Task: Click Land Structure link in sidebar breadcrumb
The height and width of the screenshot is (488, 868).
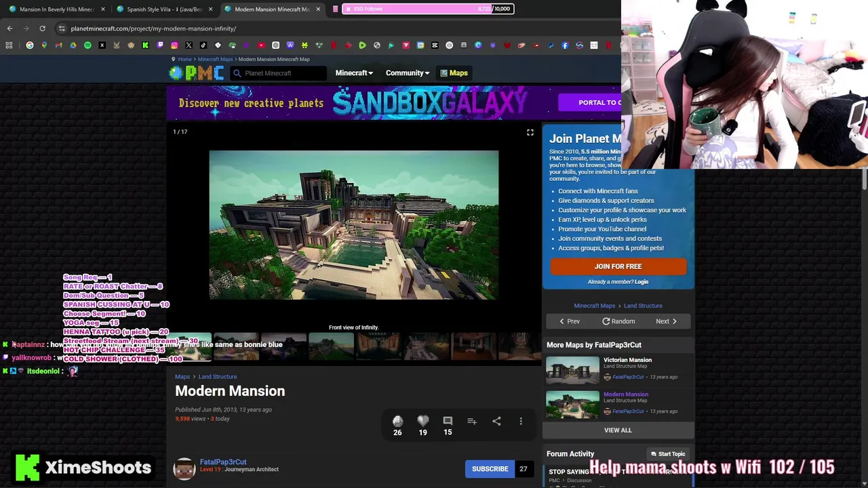Action: tap(643, 306)
